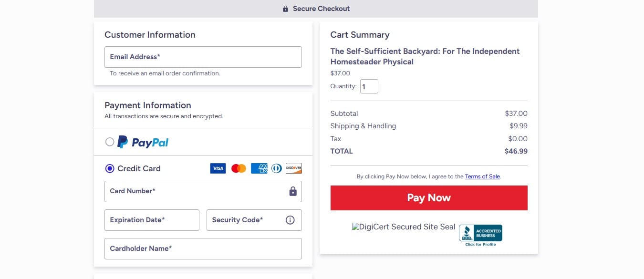Image resolution: width=644 pixels, height=279 pixels.
Task: Click the BBB Accredited Business badge
Action: 480,235
